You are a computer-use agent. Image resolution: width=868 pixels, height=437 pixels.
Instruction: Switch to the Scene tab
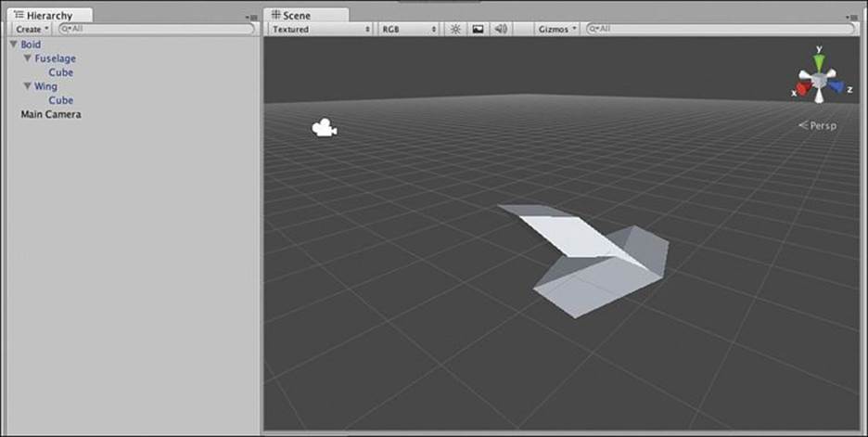click(x=306, y=15)
